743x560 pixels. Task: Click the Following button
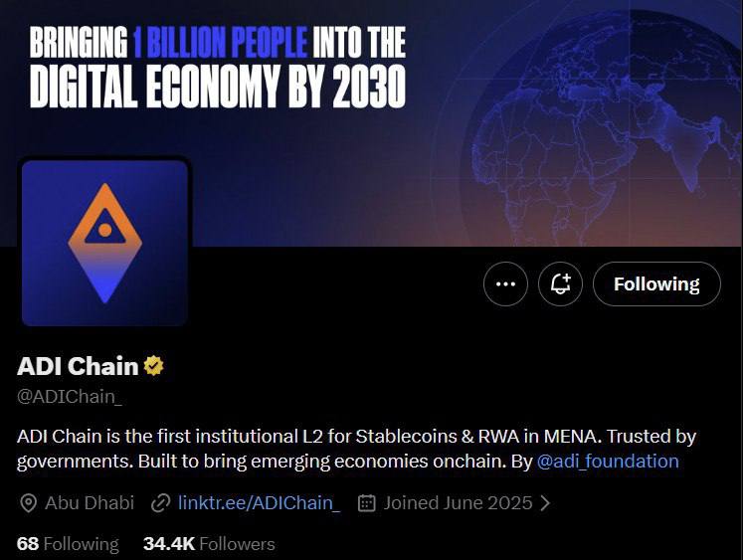click(x=656, y=284)
